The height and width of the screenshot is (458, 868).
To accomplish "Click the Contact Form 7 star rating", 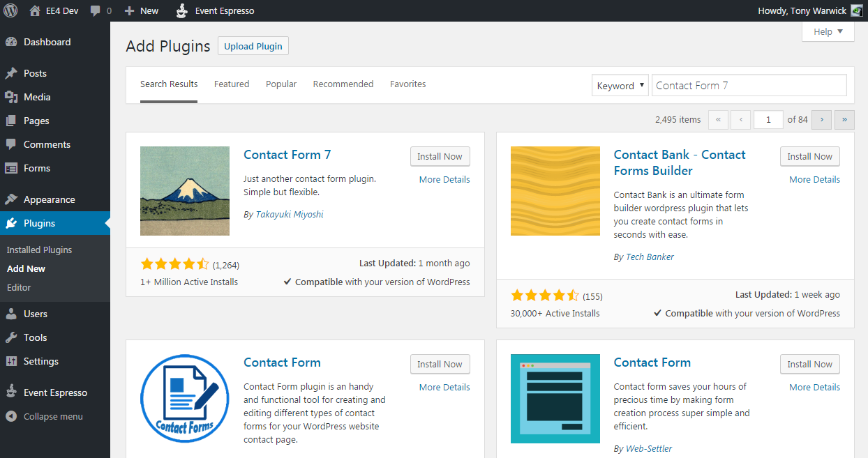I will (174, 264).
